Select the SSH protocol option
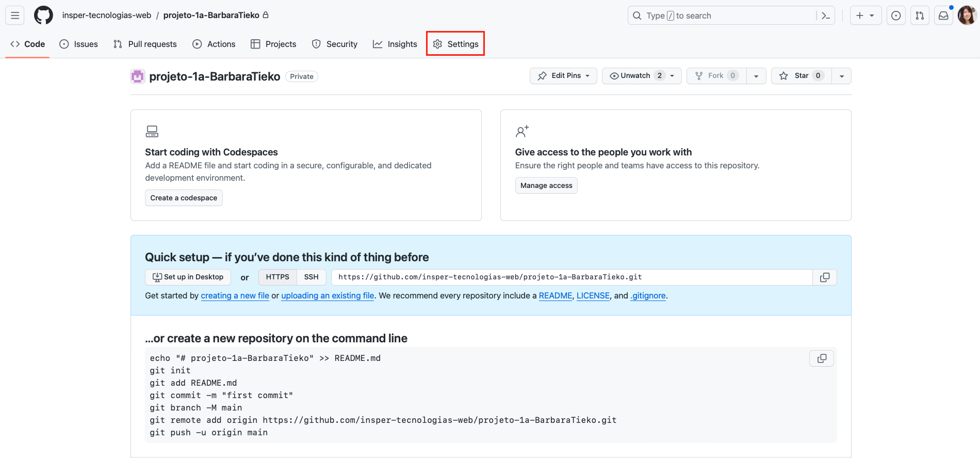980x458 pixels. [x=311, y=277]
